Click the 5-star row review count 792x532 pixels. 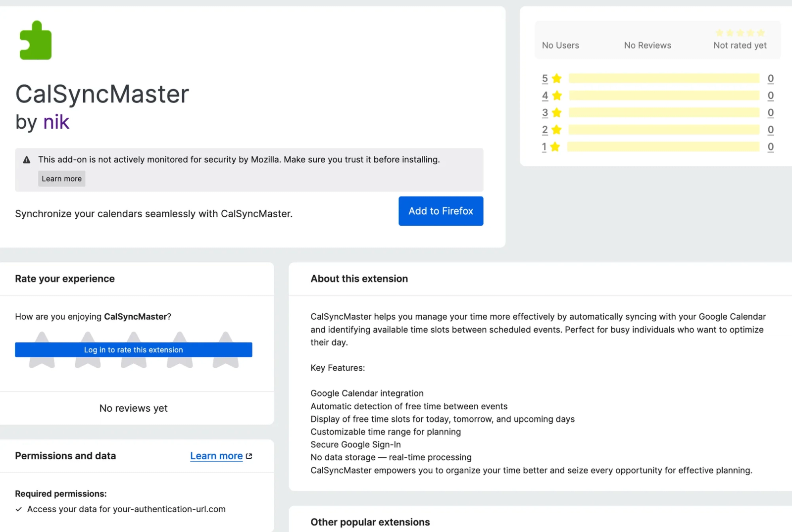(771, 79)
